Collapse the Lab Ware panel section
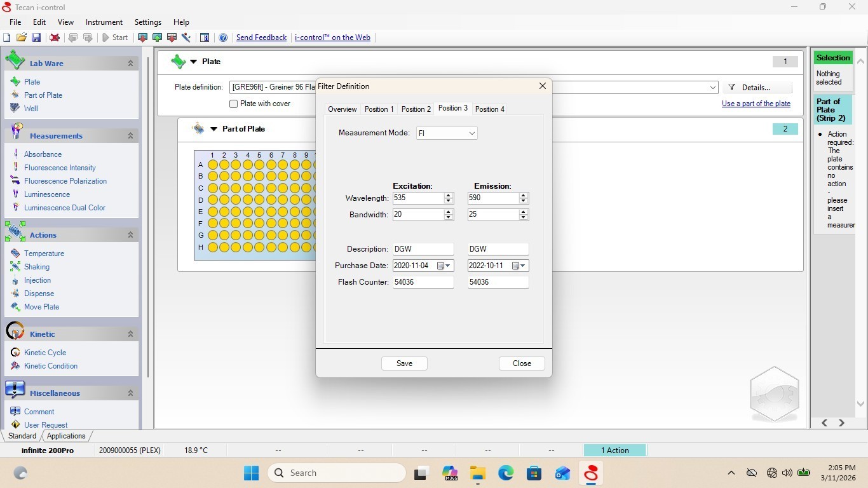868x488 pixels. click(x=130, y=64)
